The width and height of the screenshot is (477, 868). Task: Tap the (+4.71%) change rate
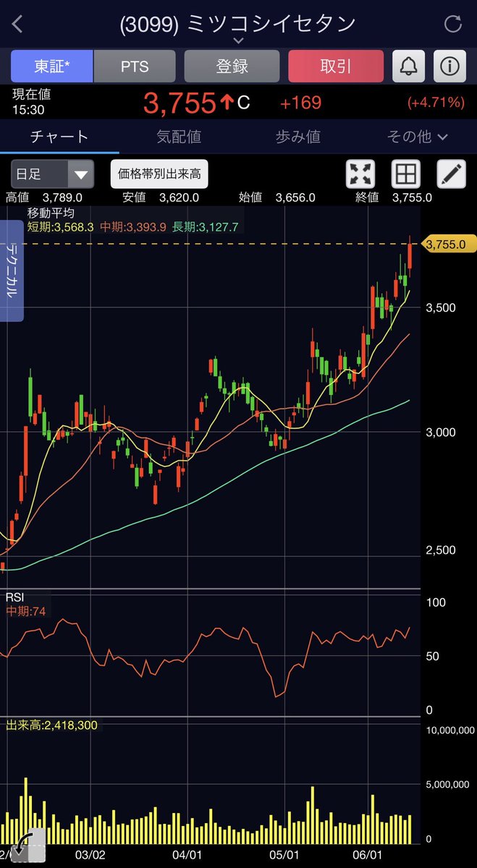click(x=436, y=103)
